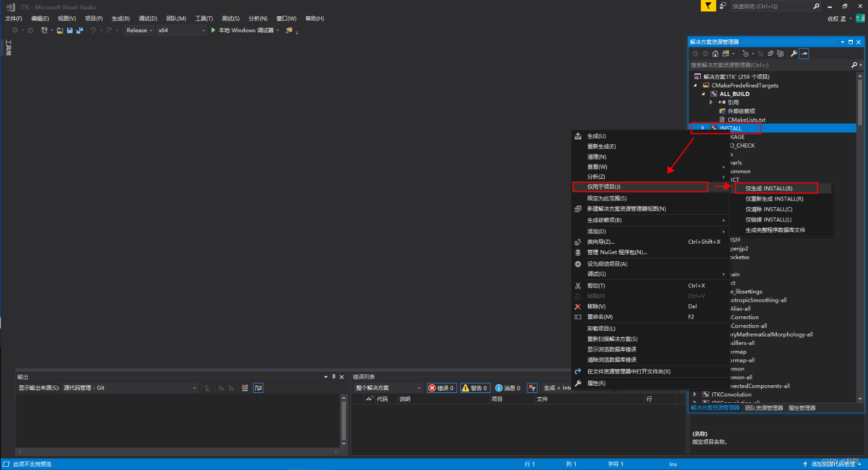Toggle the Errors 0 filter in Error List
This screenshot has width=868, height=470.
click(442, 388)
